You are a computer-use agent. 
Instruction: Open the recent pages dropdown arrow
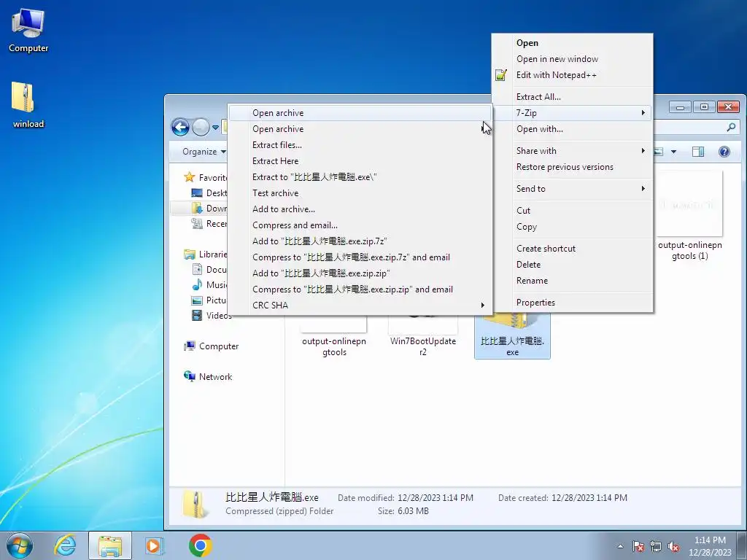215,128
